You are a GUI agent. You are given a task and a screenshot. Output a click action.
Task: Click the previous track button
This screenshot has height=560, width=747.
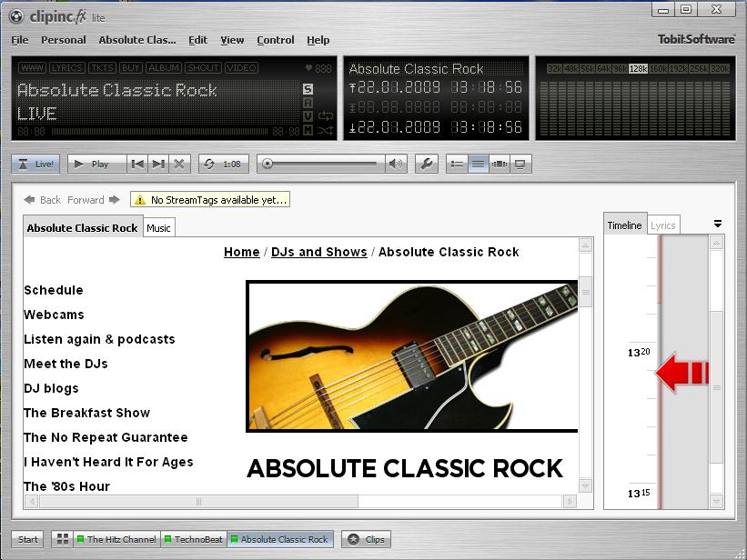(137, 165)
